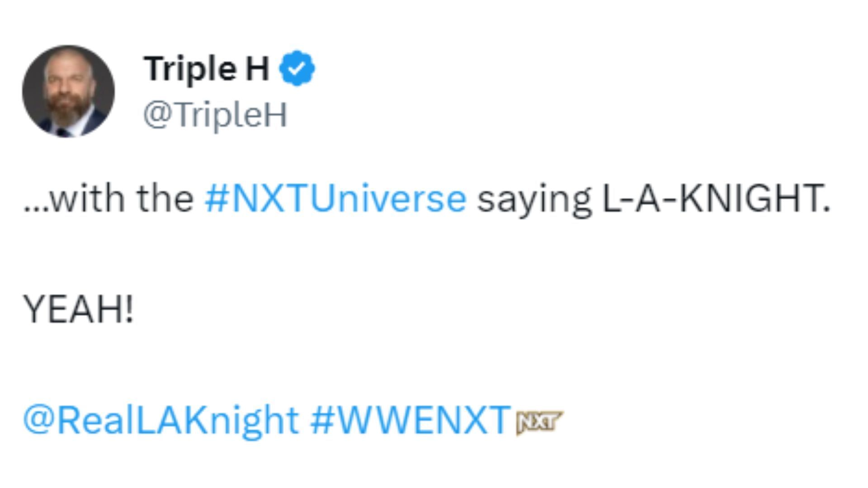Open the @TripleH handle link
Viewport: 868px width, 488px height.
click(x=215, y=115)
